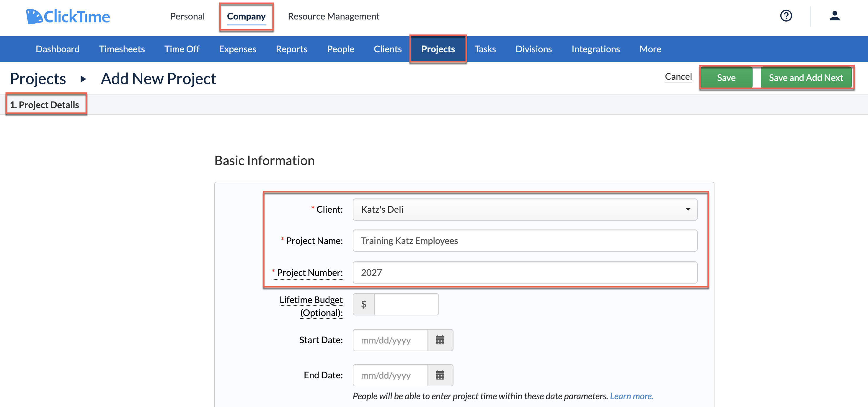This screenshot has width=868, height=407.
Task: Click the Project Number field containing 2027
Action: (525, 272)
